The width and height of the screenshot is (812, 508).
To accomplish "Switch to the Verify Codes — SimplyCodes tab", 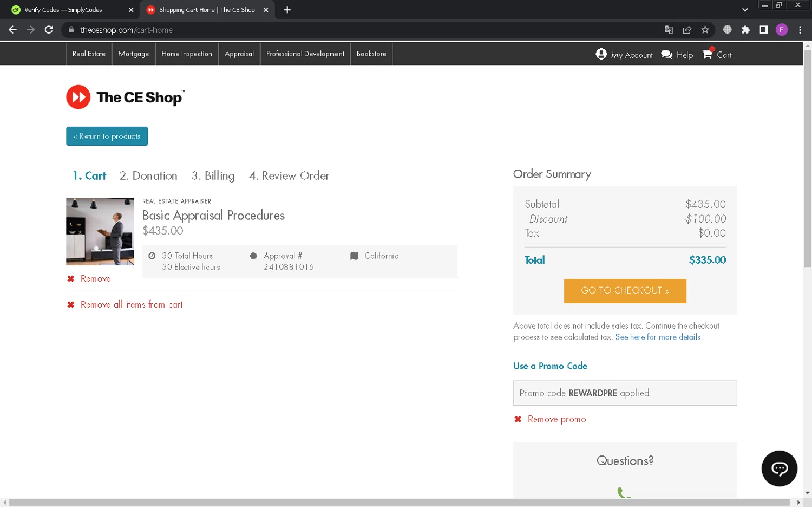I will coord(63,10).
